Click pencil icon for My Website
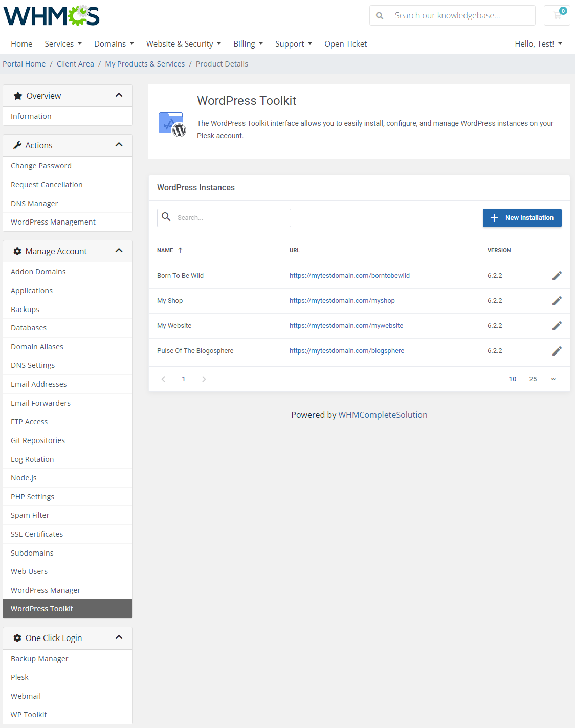The height and width of the screenshot is (728, 575). click(x=557, y=326)
